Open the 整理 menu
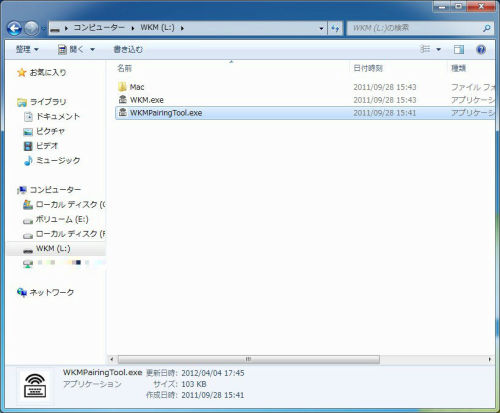Viewport: 500px width, 413px height. 27,50
